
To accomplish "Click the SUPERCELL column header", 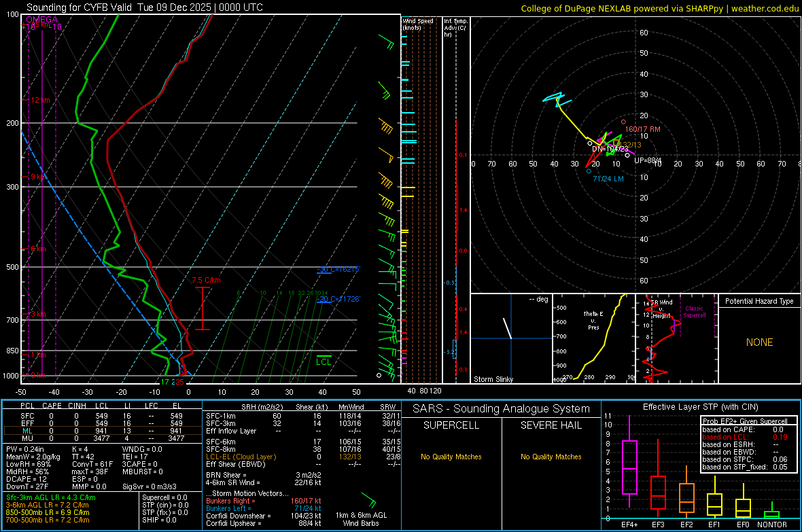I will [451, 425].
